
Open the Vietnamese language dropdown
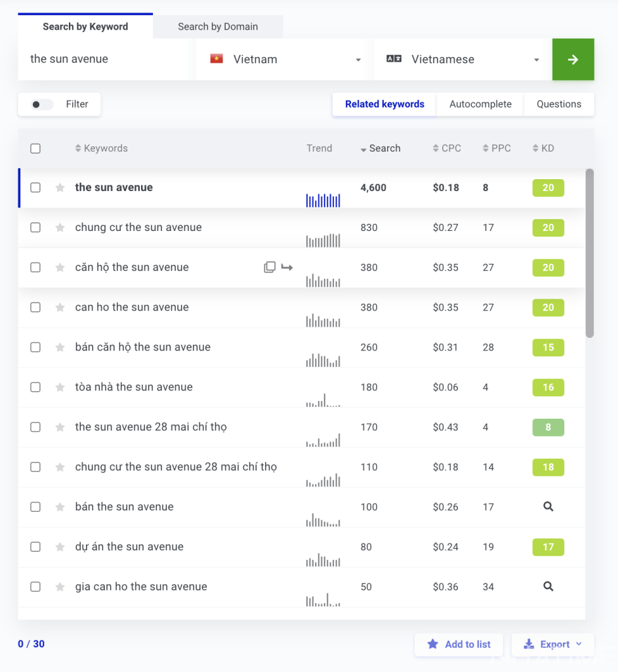(463, 60)
